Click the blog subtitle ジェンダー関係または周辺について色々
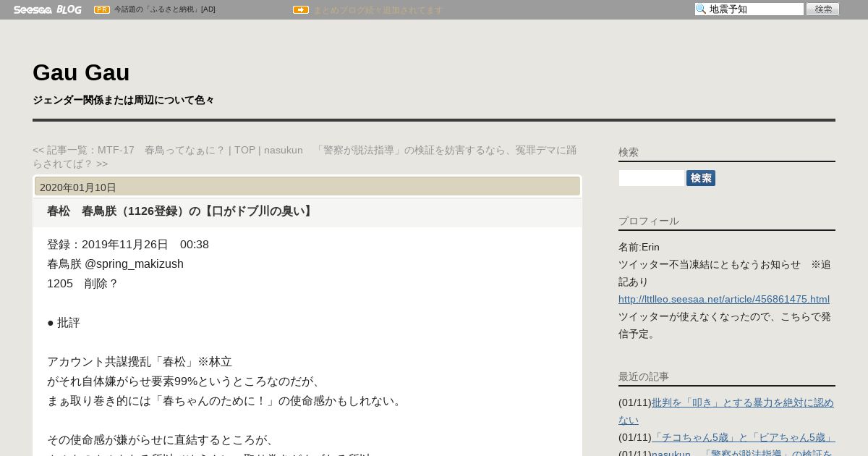868x456 pixels. pyautogui.click(x=124, y=100)
